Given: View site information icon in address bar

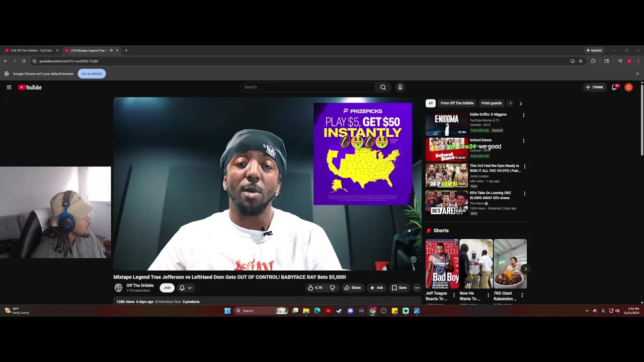Looking at the screenshot, I should (x=34, y=61).
